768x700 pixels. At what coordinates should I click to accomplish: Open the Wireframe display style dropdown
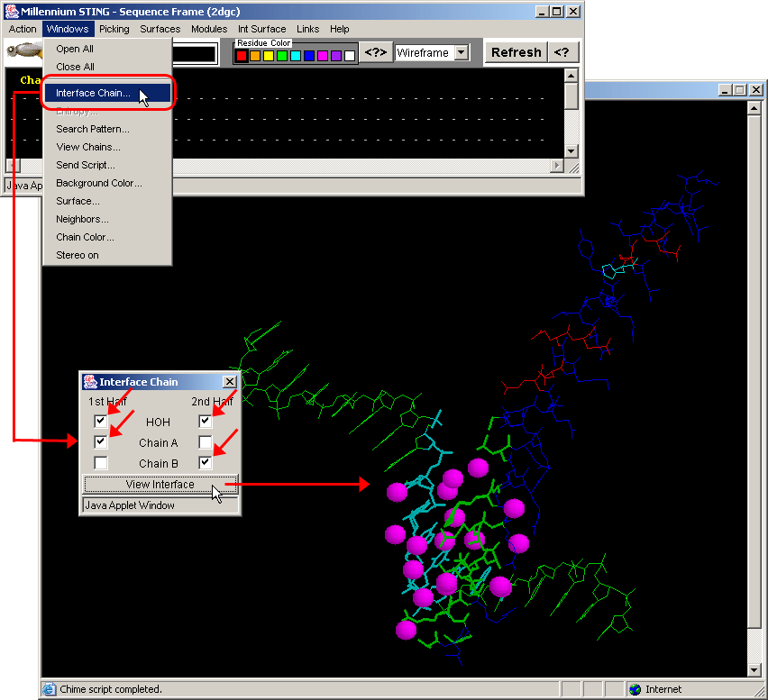point(462,52)
